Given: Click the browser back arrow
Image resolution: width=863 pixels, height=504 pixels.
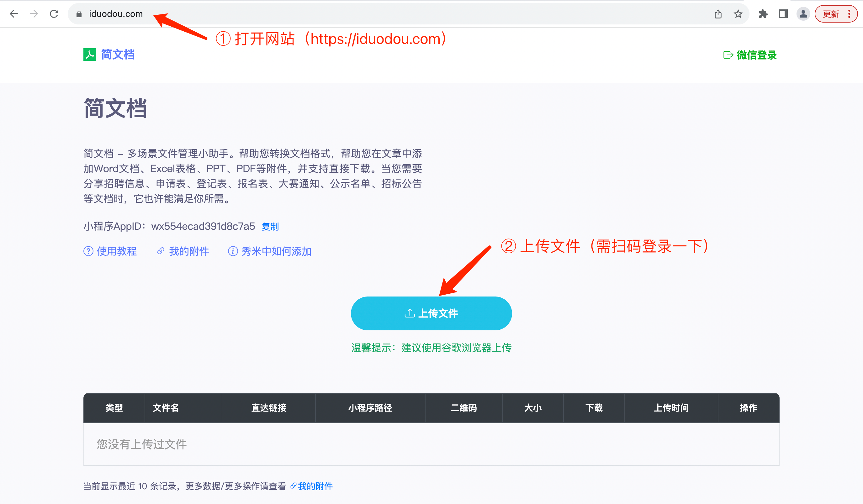Looking at the screenshot, I should pos(14,14).
